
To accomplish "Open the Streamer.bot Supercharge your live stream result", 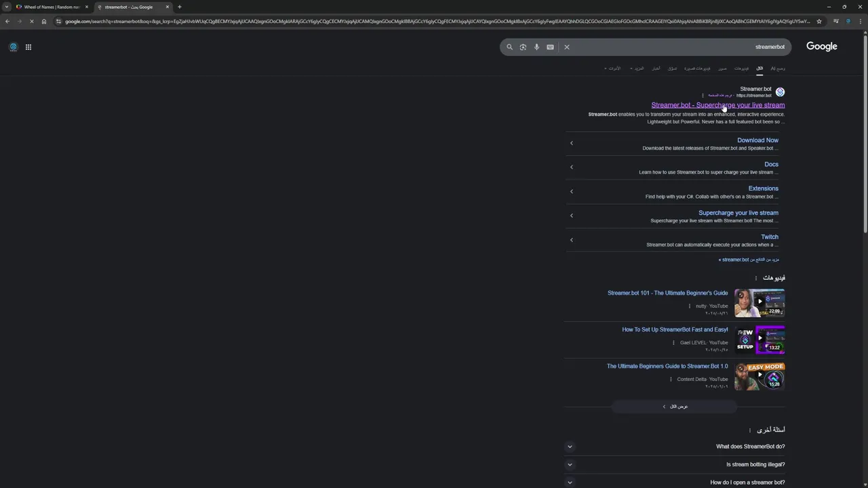I will [x=718, y=105].
